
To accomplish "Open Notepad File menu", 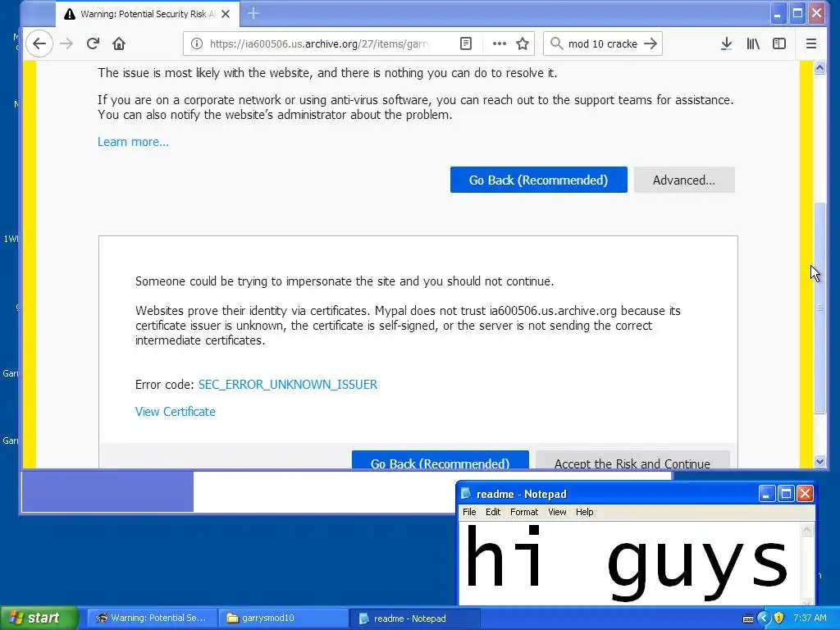I will [x=469, y=512].
